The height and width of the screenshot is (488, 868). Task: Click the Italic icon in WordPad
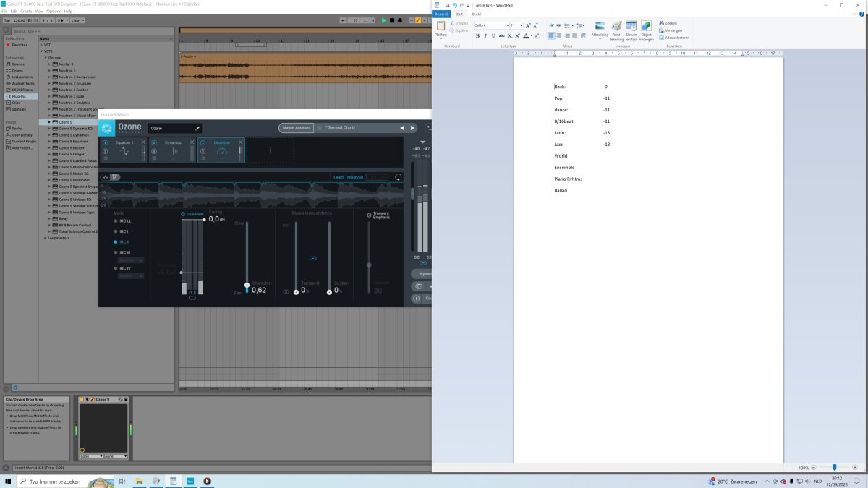485,35
